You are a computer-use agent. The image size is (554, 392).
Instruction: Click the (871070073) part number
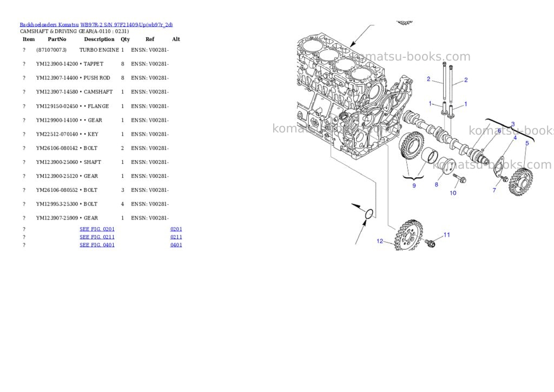click(x=51, y=50)
